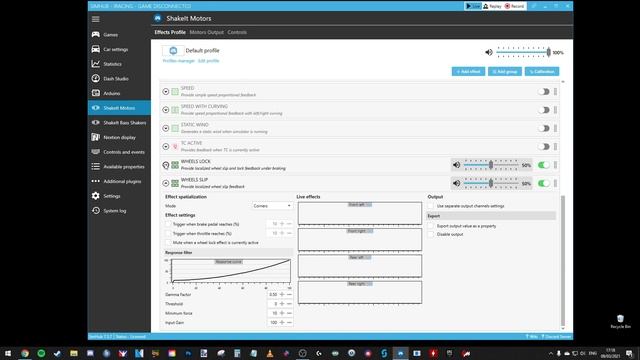Click the Controls and events keyboard icon
The width and height of the screenshot is (640, 360).
[x=96, y=152]
